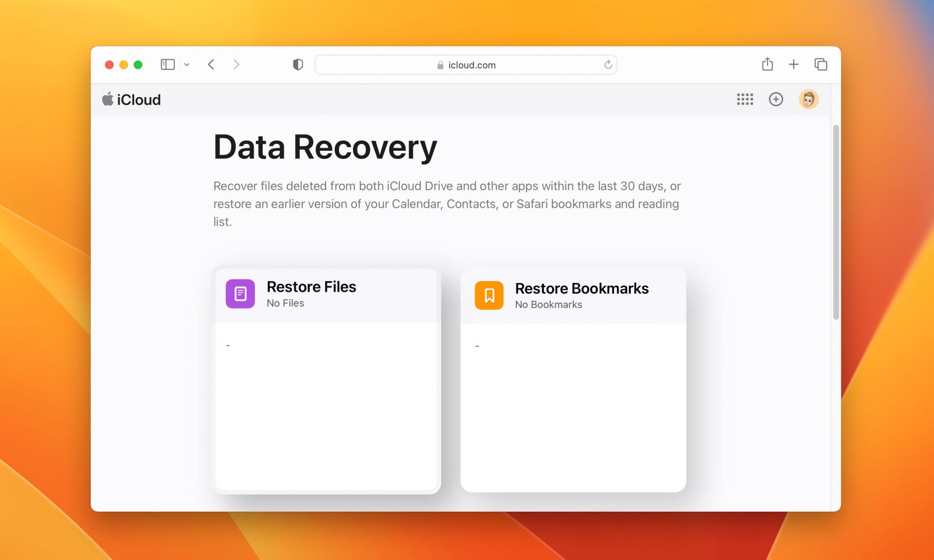
Task: Click the Privacy Report shield icon
Action: 297,64
